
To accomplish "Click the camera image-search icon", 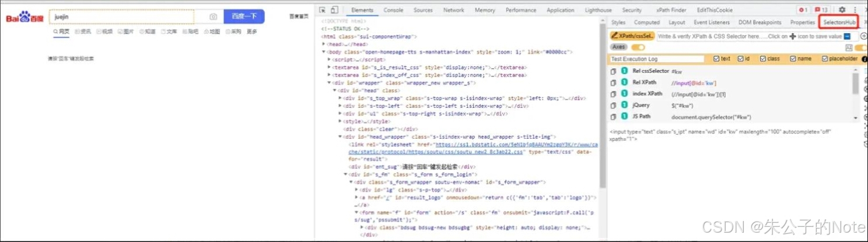I will coord(213,17).
